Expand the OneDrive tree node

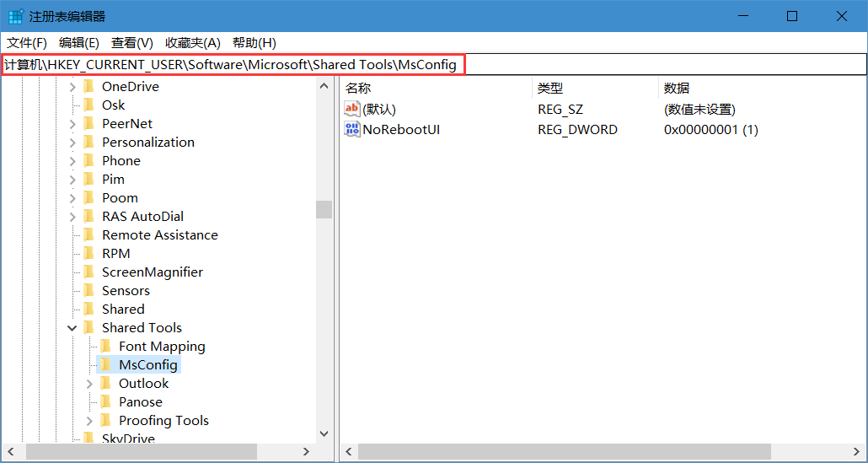tap(72, 87)
